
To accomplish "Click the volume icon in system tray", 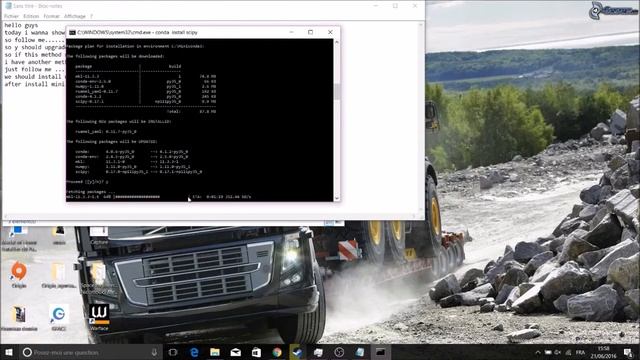I will point(558,353).
